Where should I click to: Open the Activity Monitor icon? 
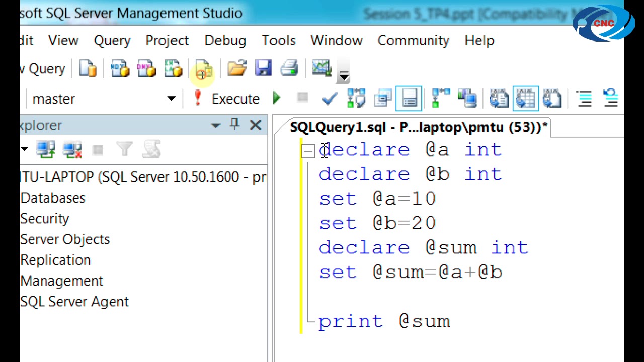click(321, 68)
